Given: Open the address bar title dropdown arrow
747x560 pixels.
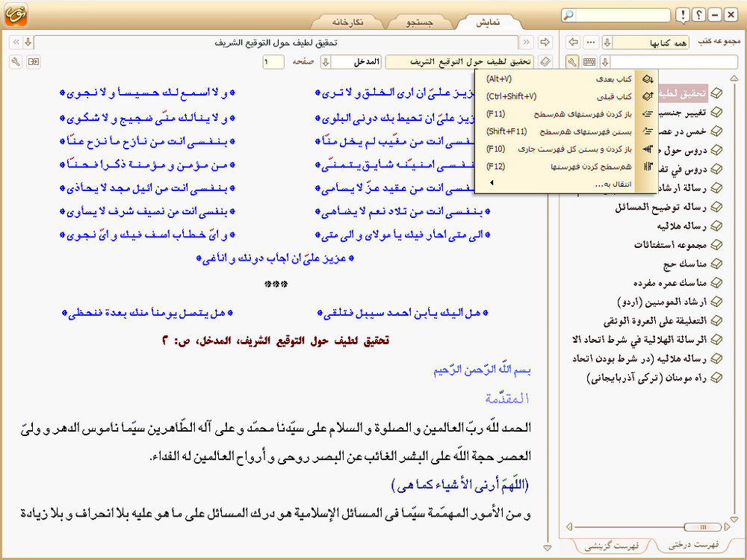Looking at the screenshot, I should (x=28, y=43).
